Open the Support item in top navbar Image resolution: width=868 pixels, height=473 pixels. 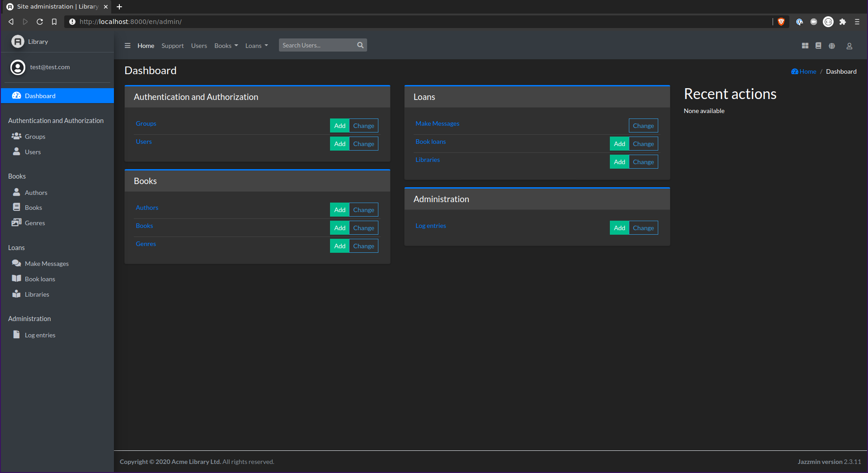click(173, 46)
